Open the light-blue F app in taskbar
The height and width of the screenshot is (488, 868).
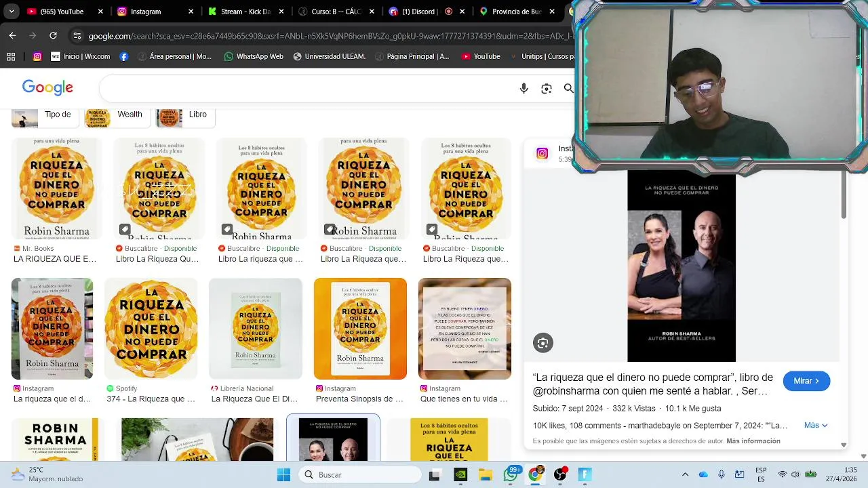click(x=585, y=475)
